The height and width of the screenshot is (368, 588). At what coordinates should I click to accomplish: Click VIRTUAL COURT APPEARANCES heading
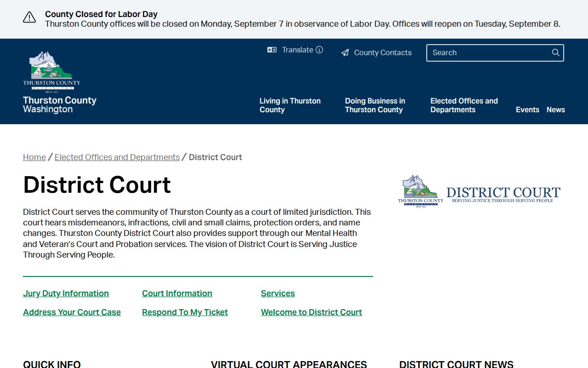click(x=289, y=364)
